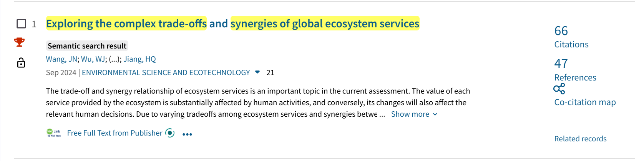
Task: Expand abstract with Show more
Action: coord(414,114)
